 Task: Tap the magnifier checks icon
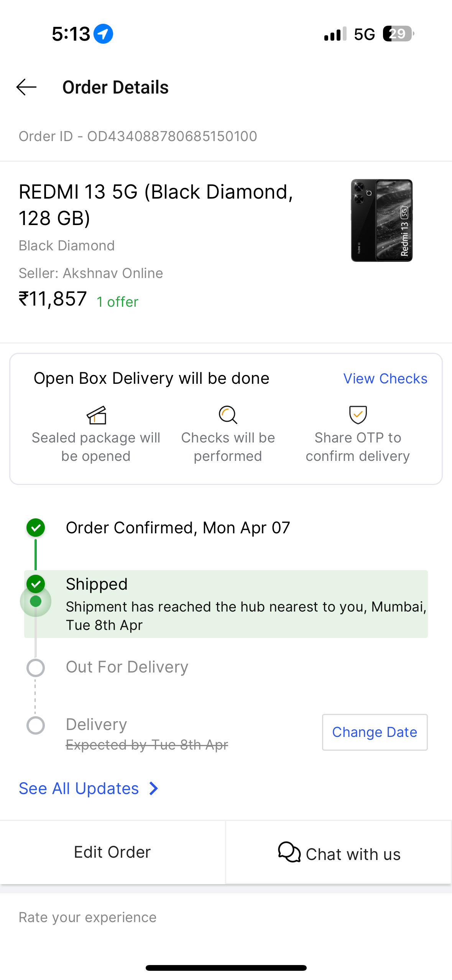pos(228,415)
